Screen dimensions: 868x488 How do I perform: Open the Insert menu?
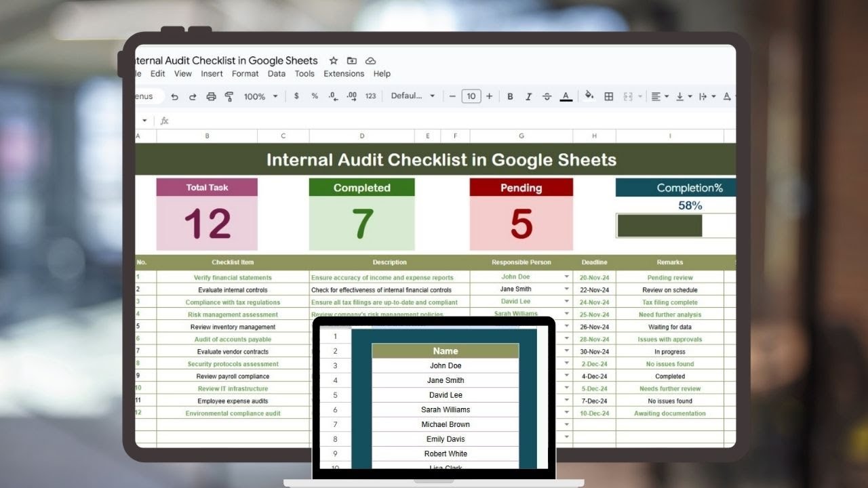click(212, 74)
